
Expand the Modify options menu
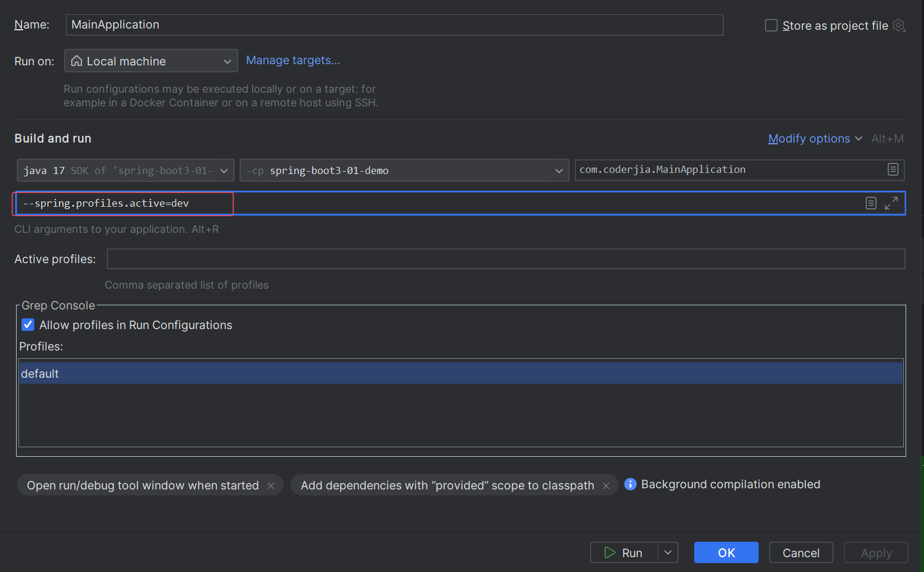[815, 138]
